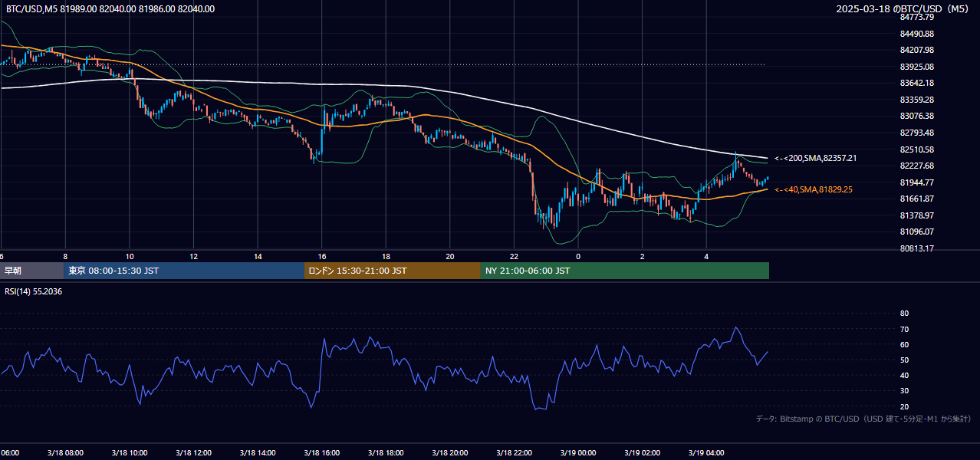Click the 3/18 10:00 date axis label

click(129, 453)
